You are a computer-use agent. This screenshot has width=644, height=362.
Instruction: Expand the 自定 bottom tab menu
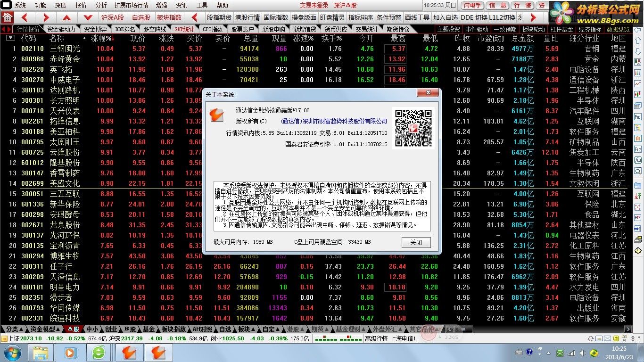271,329
